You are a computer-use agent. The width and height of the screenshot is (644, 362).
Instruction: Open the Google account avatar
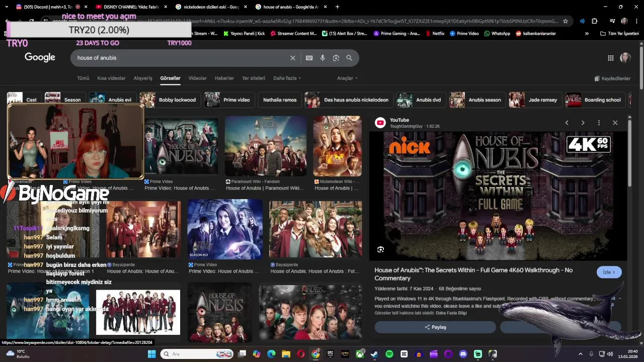625,58
